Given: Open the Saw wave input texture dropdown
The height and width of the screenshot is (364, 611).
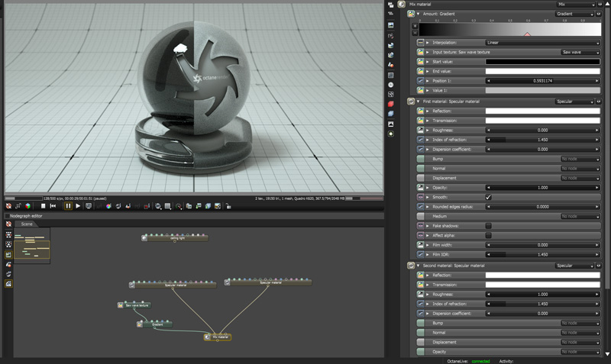Looking at the screenshot, I should pyautogui.click(x=580, y=52).
